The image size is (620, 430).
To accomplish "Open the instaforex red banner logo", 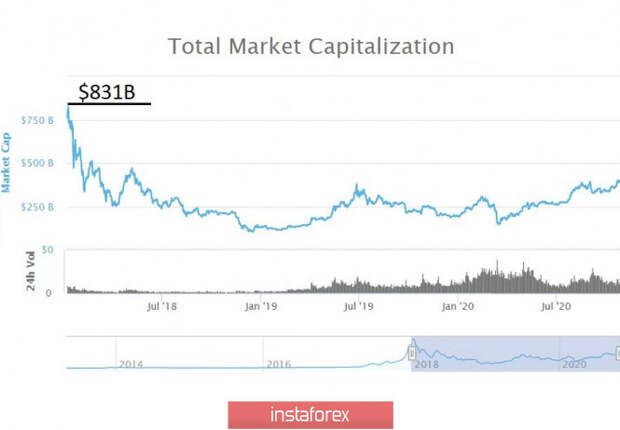I will 310,415.
